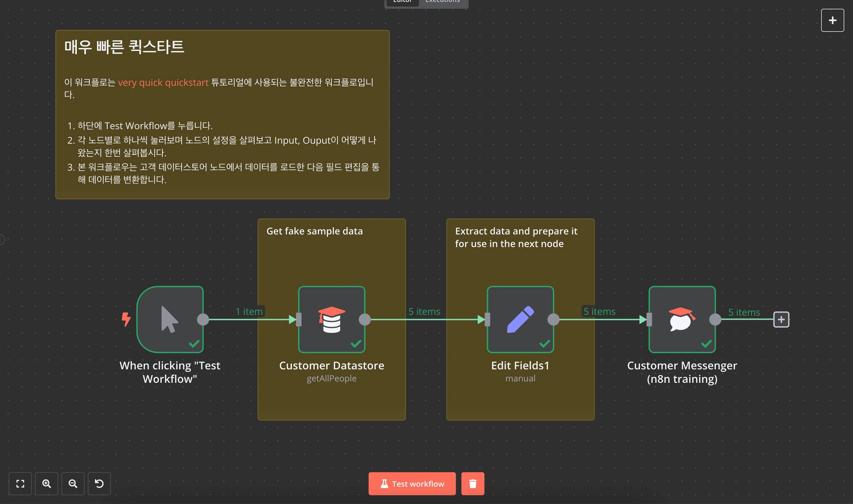Image resolution: width=853 pixels, height=504 pixels.
Task: Run the Test workflow button
Action: pyautogui.click(x=412, y=483)
